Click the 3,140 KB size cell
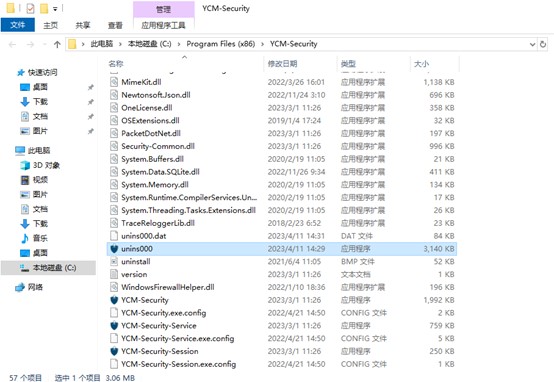 (x=439, y=249)
